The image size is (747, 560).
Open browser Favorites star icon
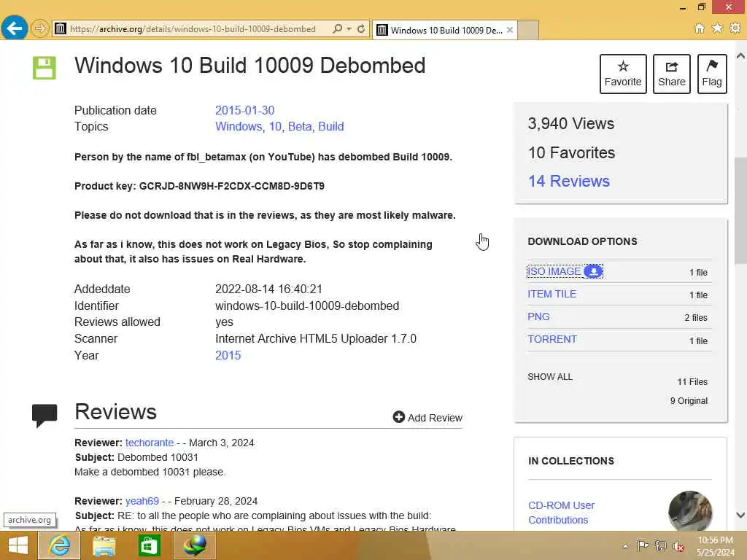click(717, 28)
